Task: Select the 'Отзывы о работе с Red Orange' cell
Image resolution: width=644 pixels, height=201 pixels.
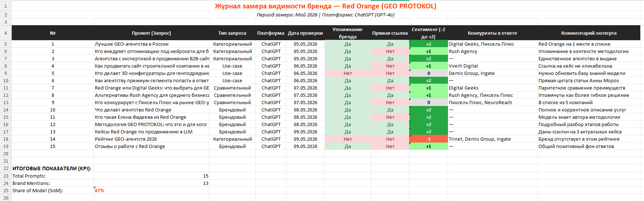Action: [151, 146]
